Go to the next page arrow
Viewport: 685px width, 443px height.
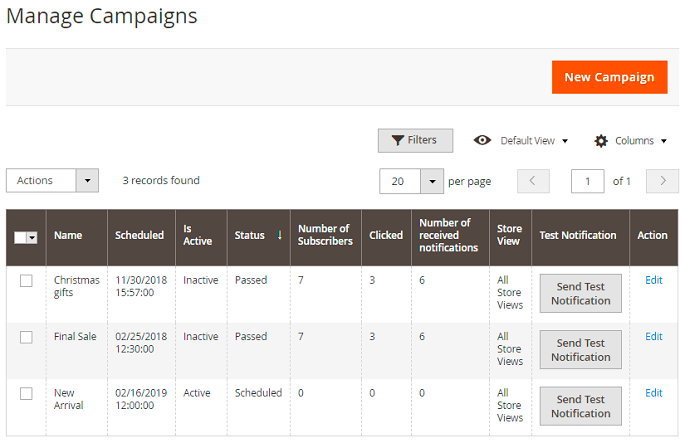coord(662,181)
